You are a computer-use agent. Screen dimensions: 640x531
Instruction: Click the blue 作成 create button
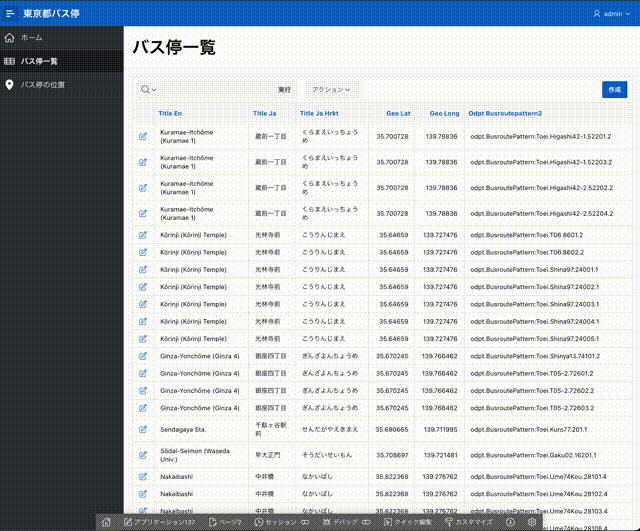tap(614, 90)
